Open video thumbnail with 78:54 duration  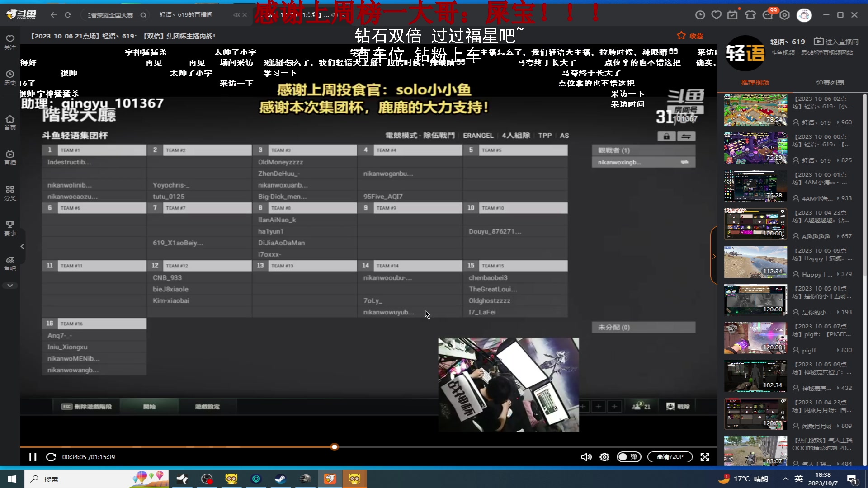pyautogui.click(x=755, y=110)
